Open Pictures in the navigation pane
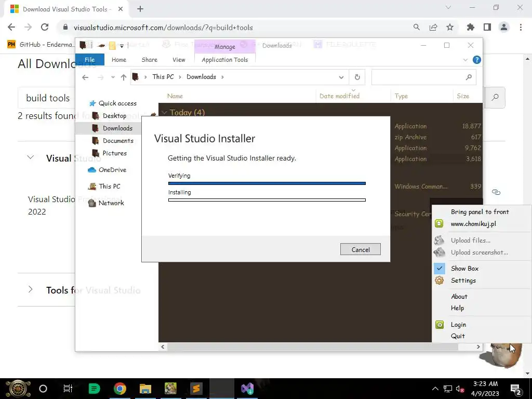The height and width of the screenshot is (399, 532). [x=110, y=153]
